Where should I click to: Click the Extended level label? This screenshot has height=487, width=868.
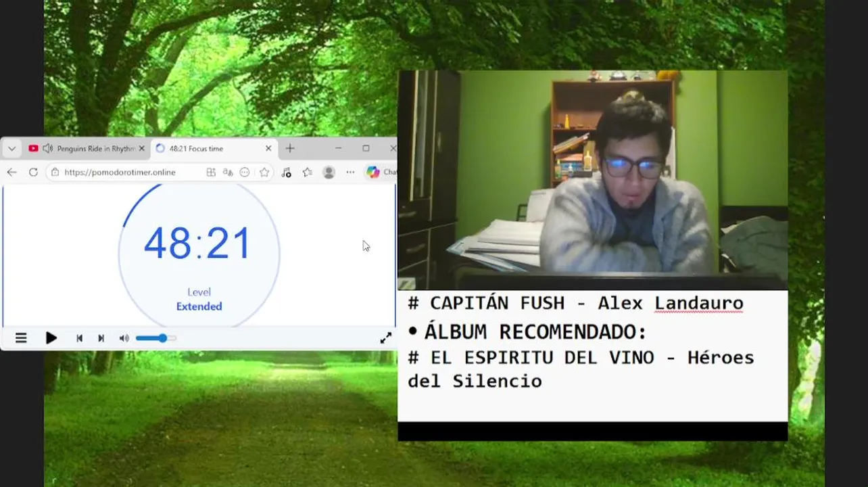tap(199, 306)
